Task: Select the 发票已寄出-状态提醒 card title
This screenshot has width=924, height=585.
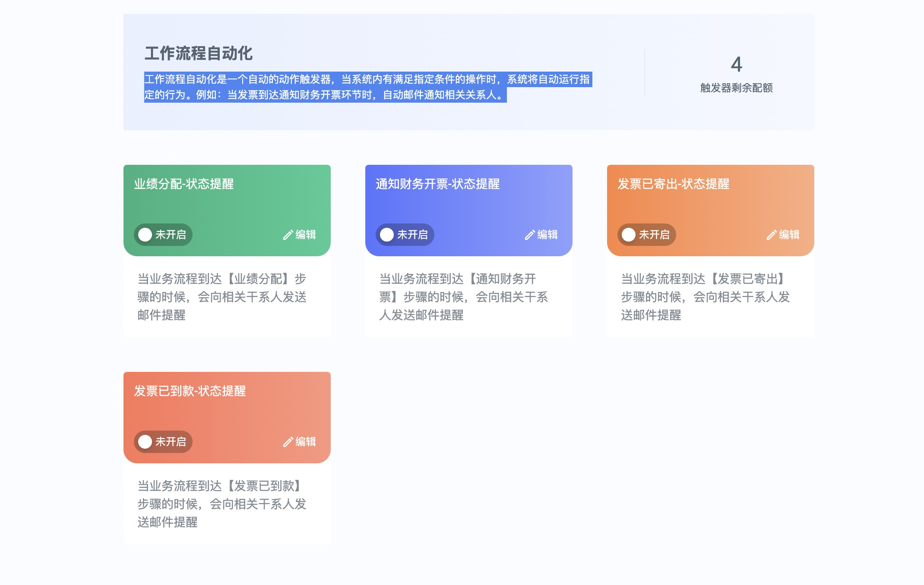Action: point(674,184)
